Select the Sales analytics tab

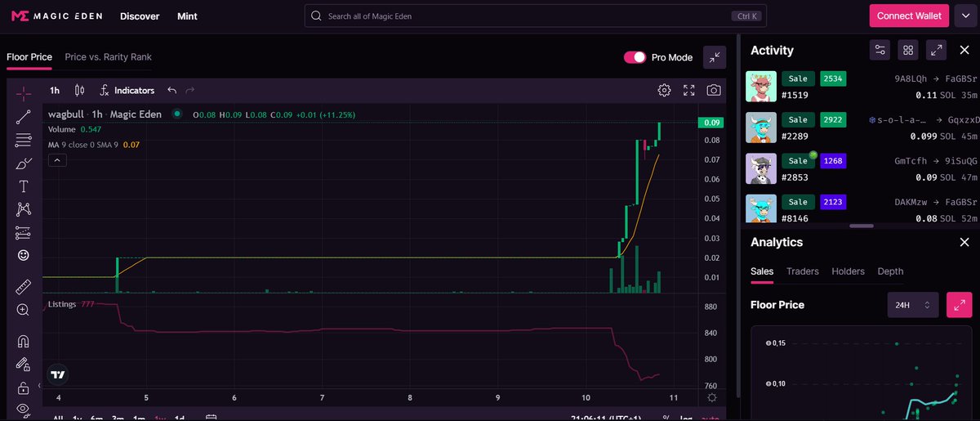point(762,271)
